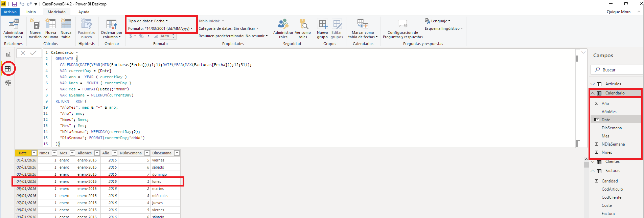Select the Coste field
644x218 pixels.
pos(606,205)
